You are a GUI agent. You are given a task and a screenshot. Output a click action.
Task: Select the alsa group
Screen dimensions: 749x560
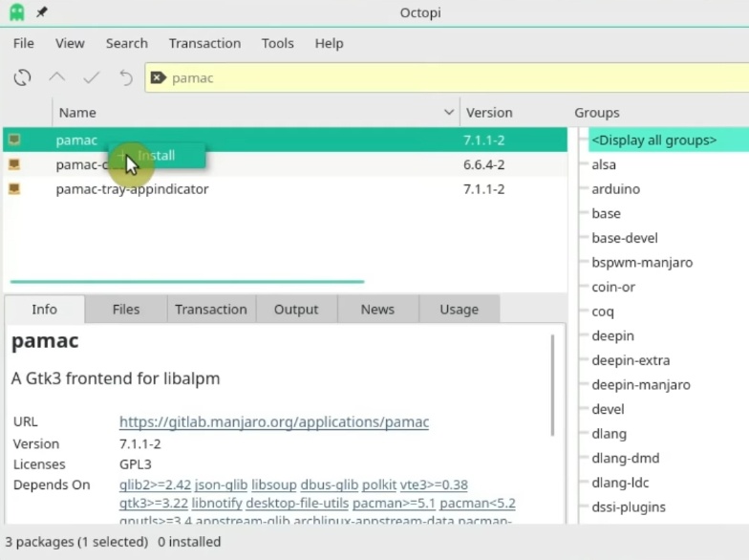coord(604,164)
